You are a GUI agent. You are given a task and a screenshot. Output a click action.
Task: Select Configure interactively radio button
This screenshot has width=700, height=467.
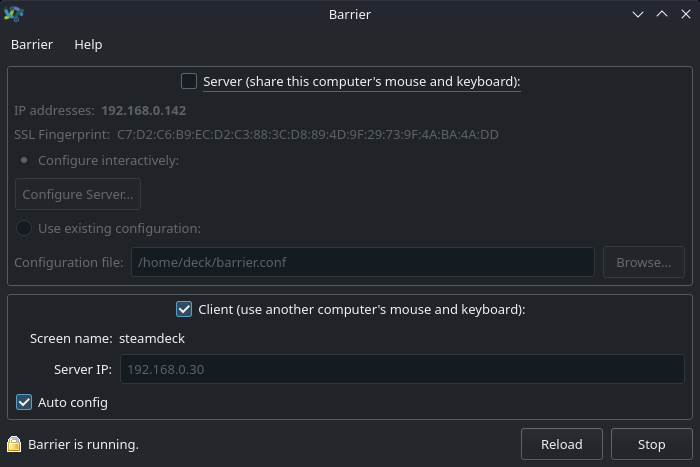point(24,160)
